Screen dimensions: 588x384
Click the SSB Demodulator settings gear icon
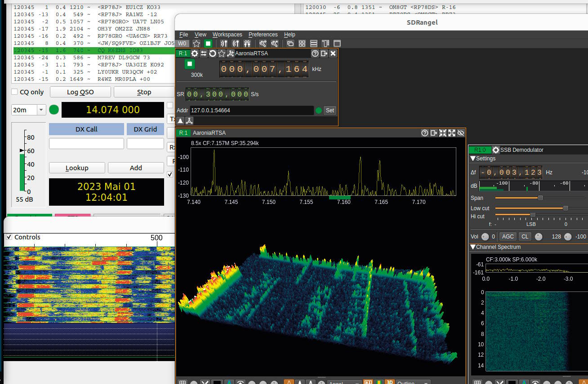[496, 150]
